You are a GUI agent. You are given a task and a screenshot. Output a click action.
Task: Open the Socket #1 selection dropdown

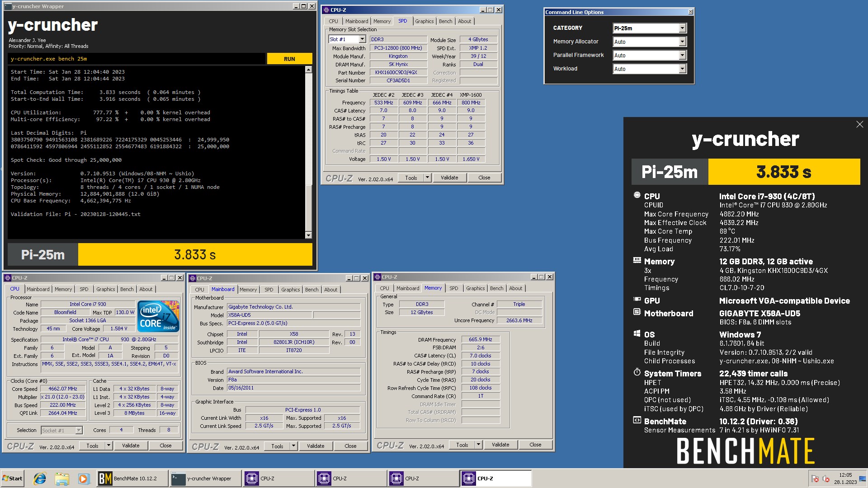pos(62,430)
